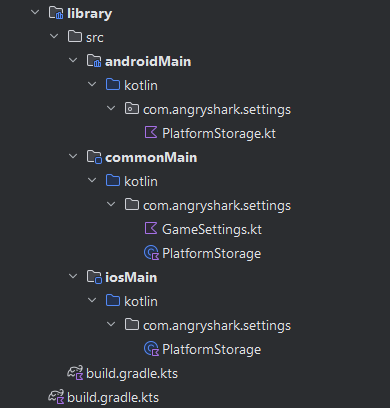Select the androidMain label
This screenshot has width=390, height=408.
click(x=148, y=61)
